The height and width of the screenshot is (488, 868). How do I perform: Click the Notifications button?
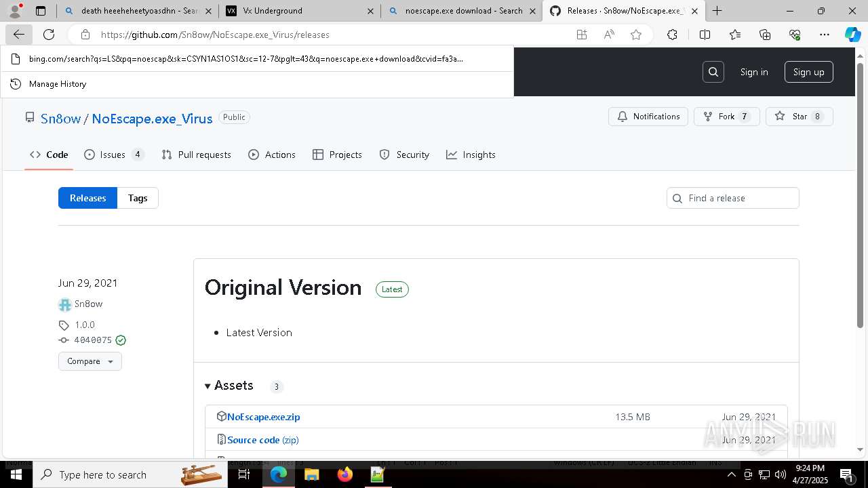(648, 117)
